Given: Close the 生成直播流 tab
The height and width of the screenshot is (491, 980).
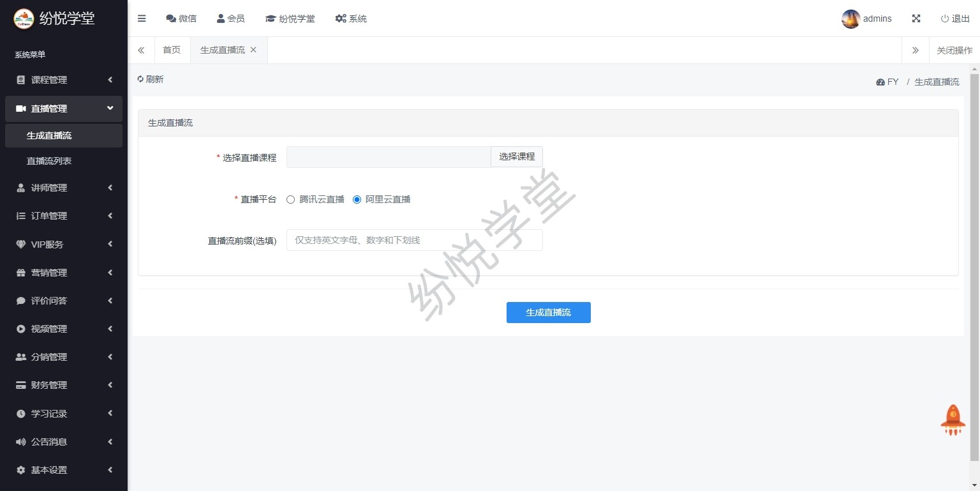Looking at the screenshot, I should [253, 50].
